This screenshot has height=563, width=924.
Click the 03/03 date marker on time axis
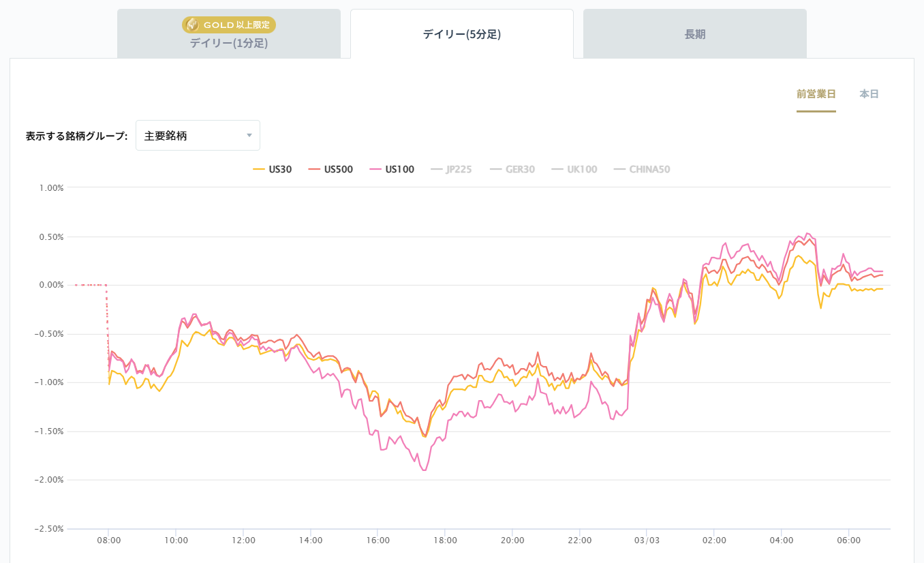[x=646, y=541]
